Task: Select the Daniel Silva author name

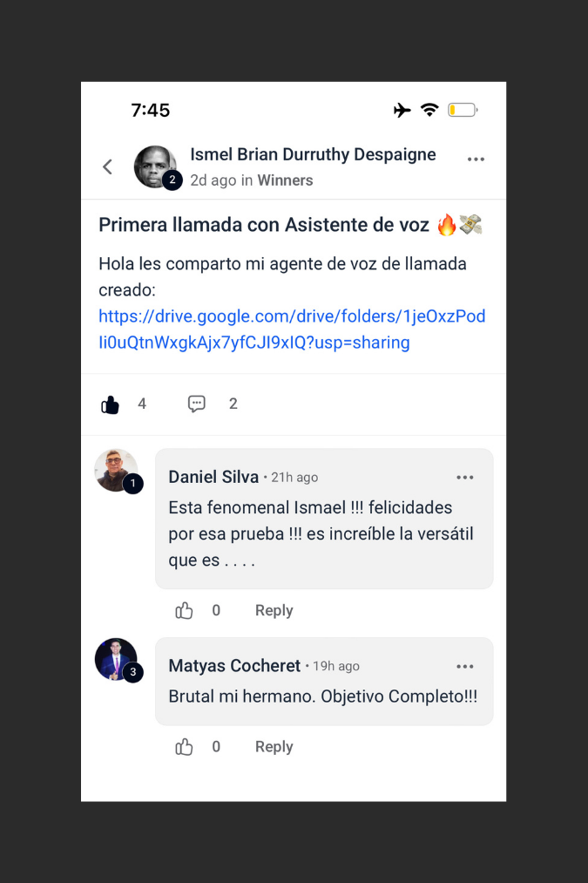Action: (x=213, y=477)
